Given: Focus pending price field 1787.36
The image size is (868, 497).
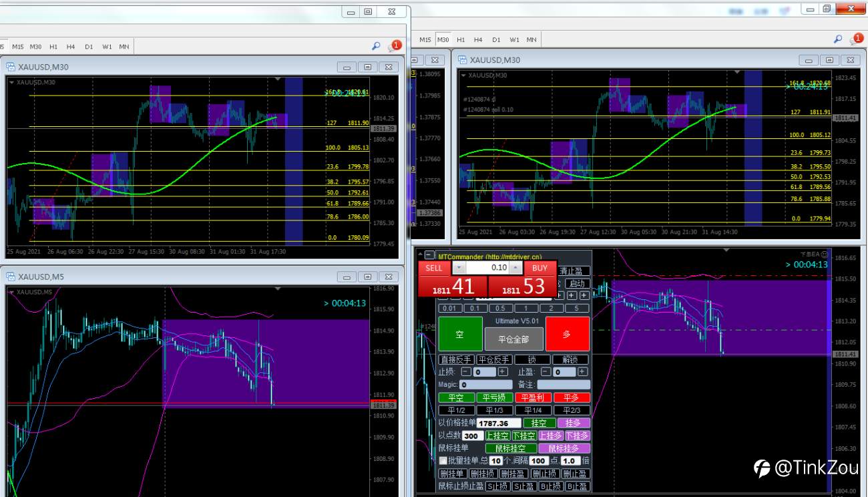Looking at the screenshot, I should (x=499, y=423).
